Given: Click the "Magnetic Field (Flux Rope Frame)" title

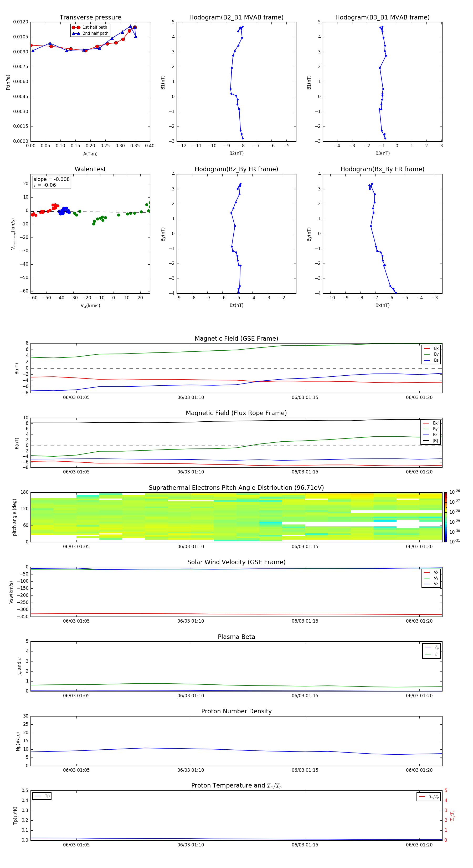Looking at the screenshot, I should 236,413.
